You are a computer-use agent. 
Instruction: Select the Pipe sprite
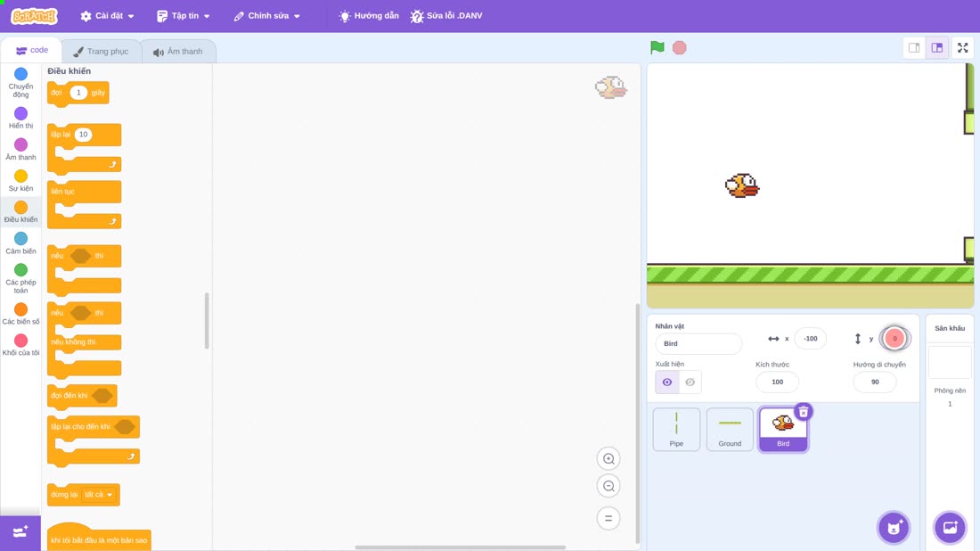(676, 429)
